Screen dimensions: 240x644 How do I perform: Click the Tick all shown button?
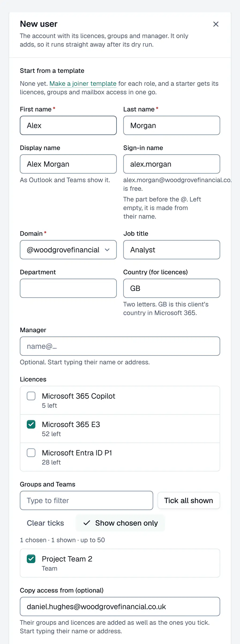pyautogui.click(x=189, y=500)
